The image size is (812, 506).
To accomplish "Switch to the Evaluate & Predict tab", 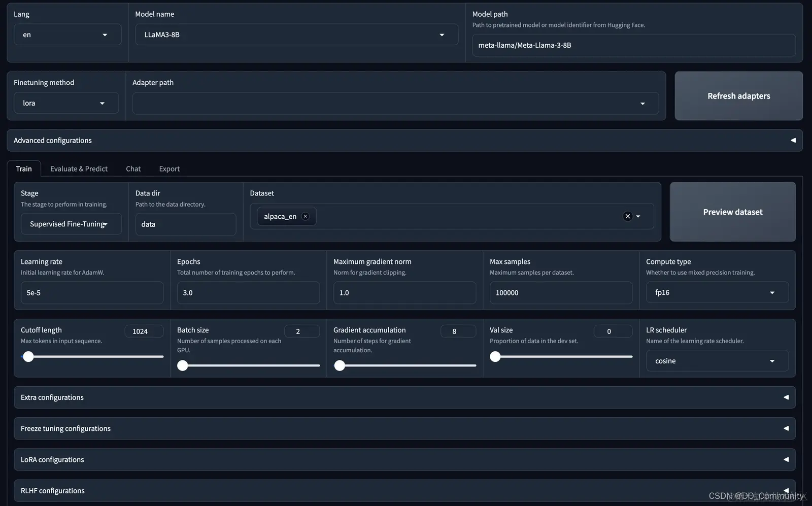I will [79, 168].
